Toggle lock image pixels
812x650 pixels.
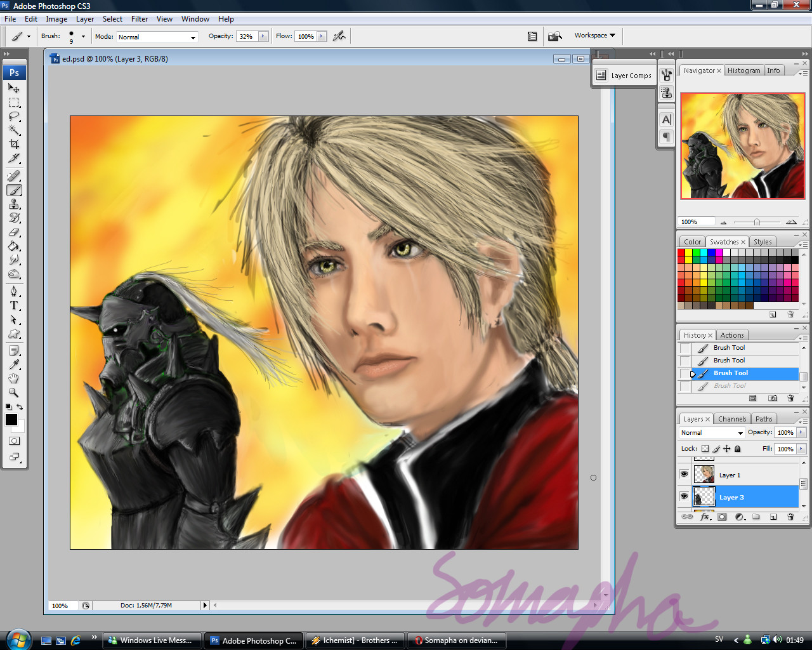716,449
